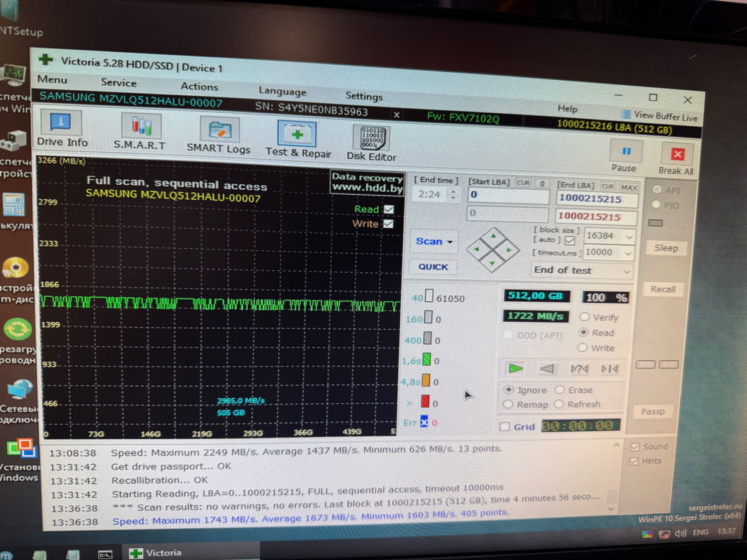Open the Drive Info panel

(x=62, y=129)
